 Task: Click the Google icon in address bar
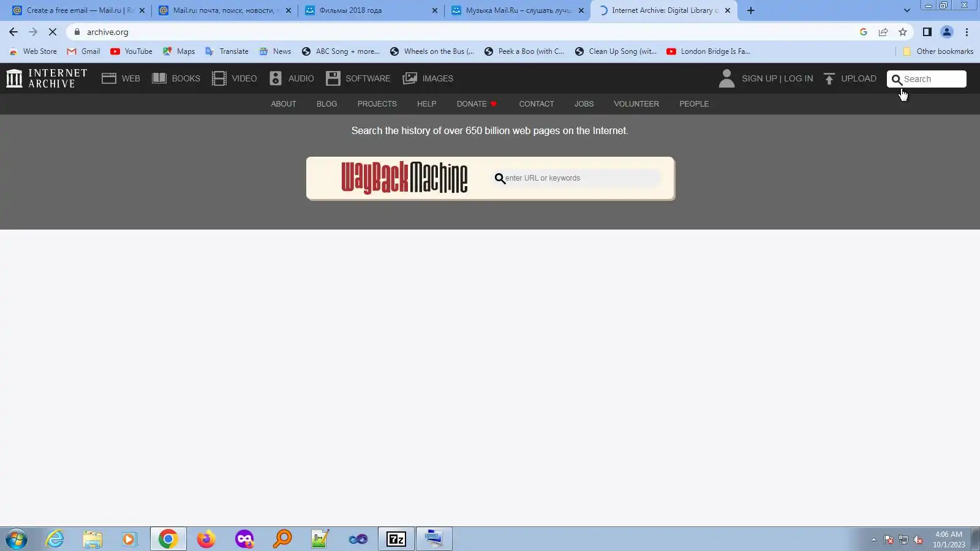click(x=864, y=32)
